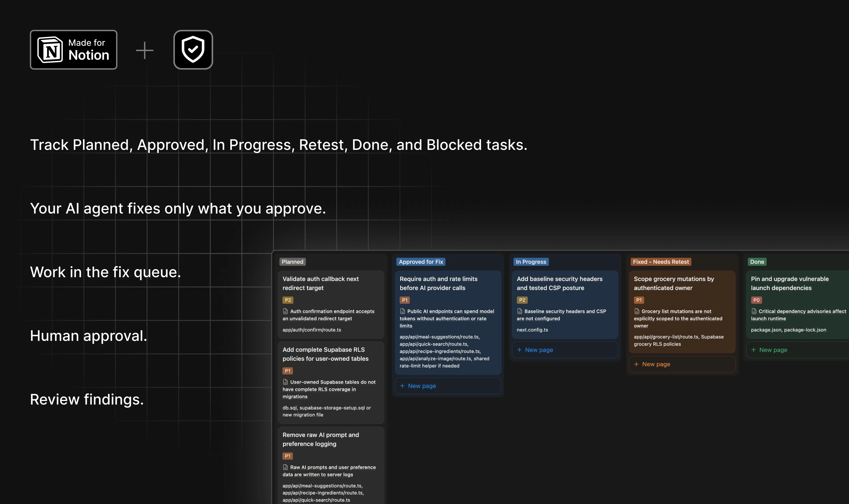
Task: Select the Fixed - Needs Retest column label
Action: point(661,262)
